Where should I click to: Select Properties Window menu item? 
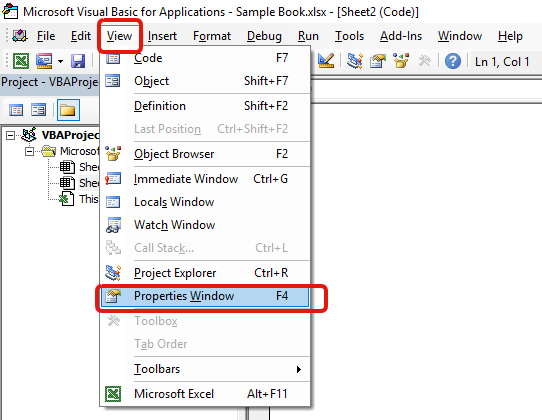(x=205, y=296)
